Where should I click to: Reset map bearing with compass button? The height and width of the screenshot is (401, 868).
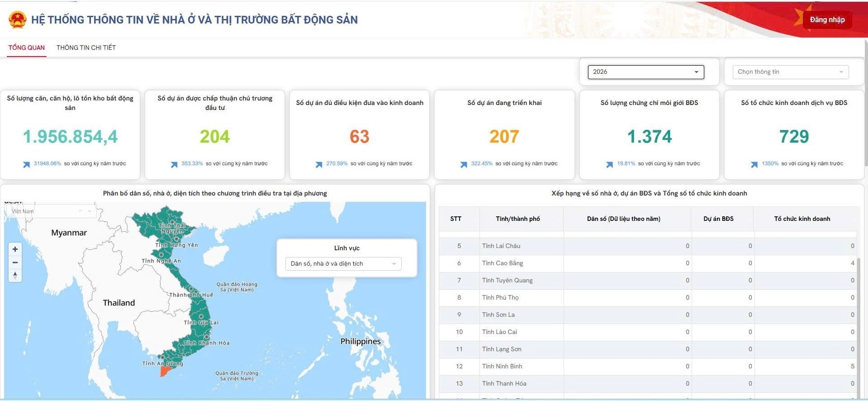(x=15, y=275)
